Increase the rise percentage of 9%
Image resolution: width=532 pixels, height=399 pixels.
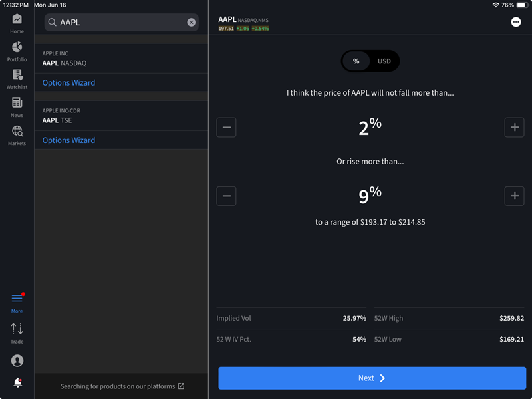(514, 196)
